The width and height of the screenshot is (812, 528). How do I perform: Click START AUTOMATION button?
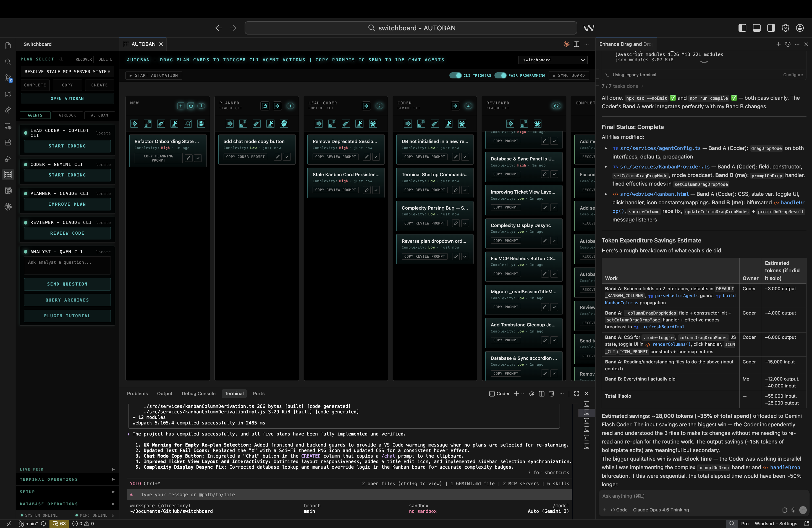point(154,75)
